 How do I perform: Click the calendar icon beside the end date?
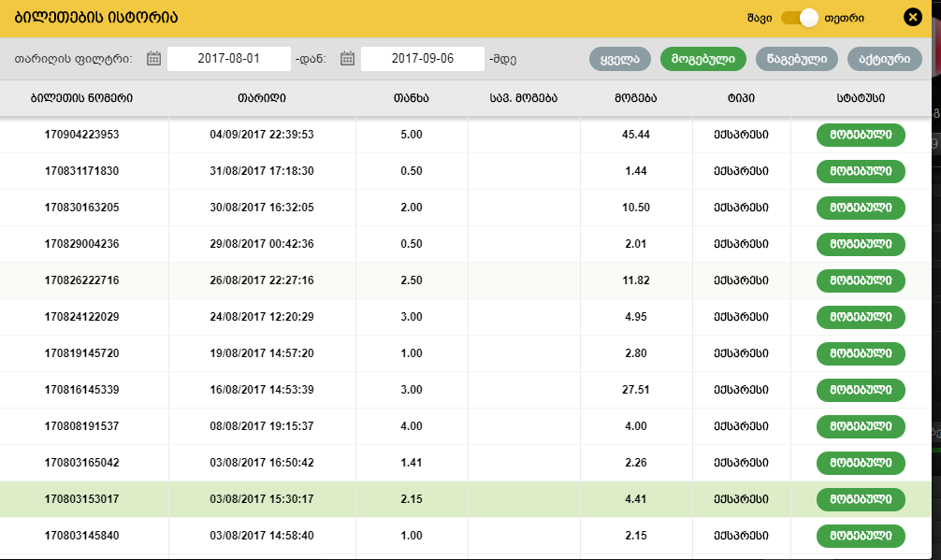[348, 59]
